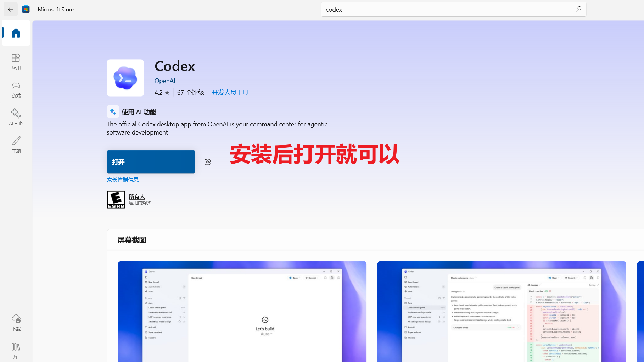Open the Home tab in sidebar

pos(16,33)
